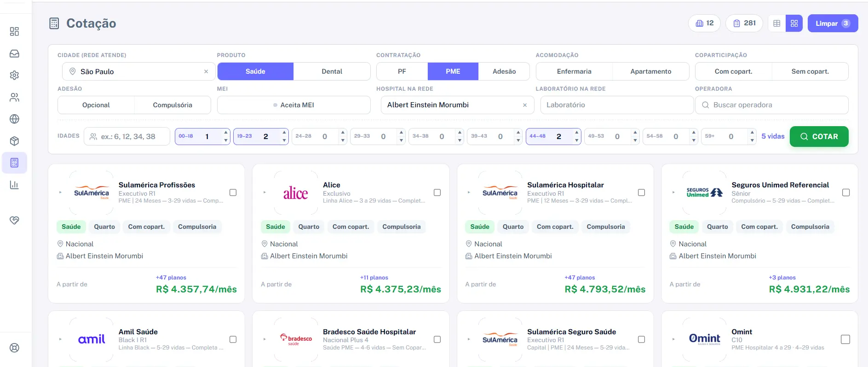
Task: Click the building counter showing 12
Action: pyautogui.click(x=704, y=23)
